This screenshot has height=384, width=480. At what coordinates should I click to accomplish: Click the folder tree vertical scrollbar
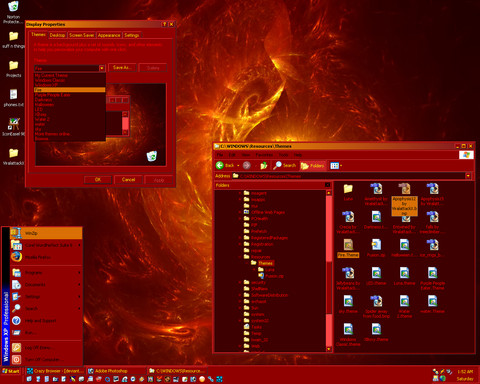pyautogui.click(x=329, y=271)
